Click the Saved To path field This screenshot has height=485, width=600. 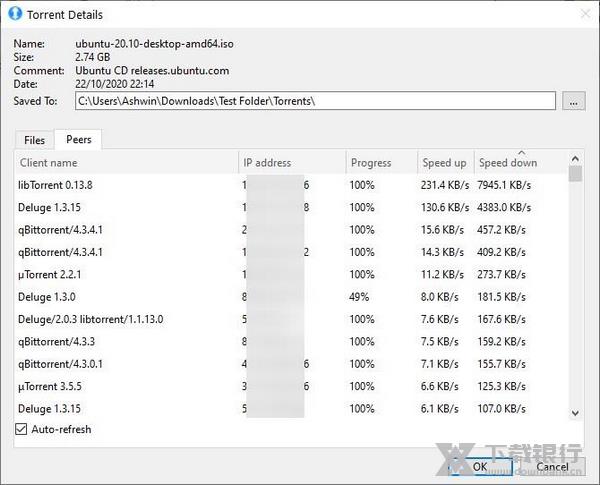pyautogui.click(x=315, y=101)
